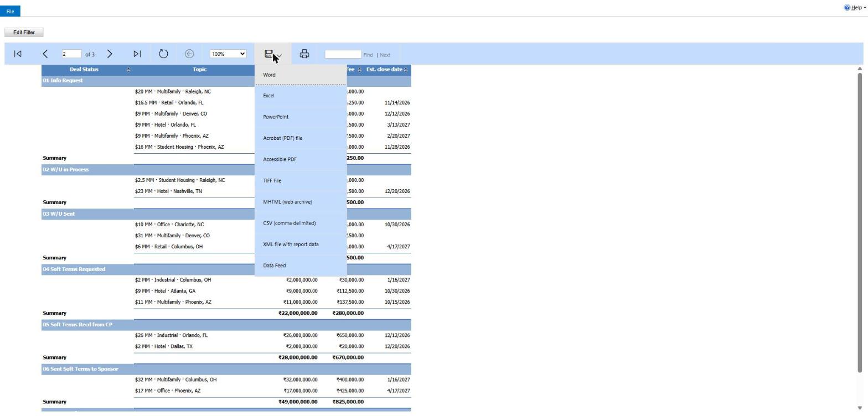Expand the Help menu arrow
The height and width of the screenshot is (416, 868).
[x=865, y=8]
